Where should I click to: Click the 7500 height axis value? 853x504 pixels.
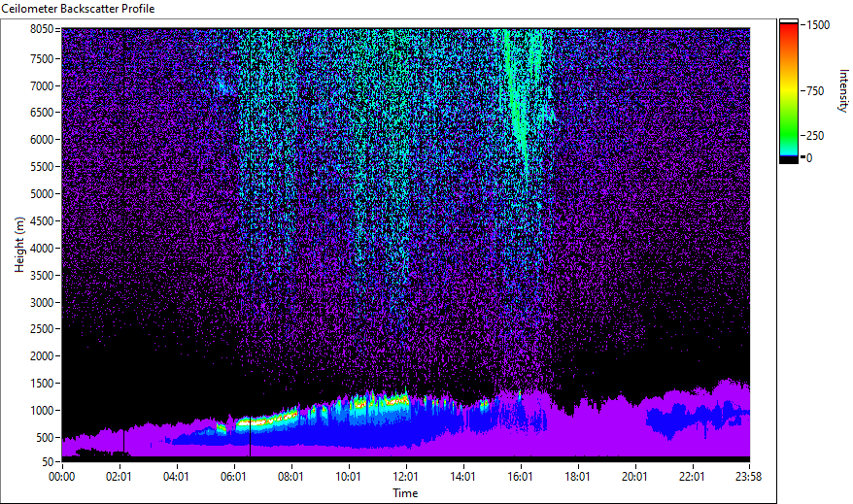(x=42, y=58)
